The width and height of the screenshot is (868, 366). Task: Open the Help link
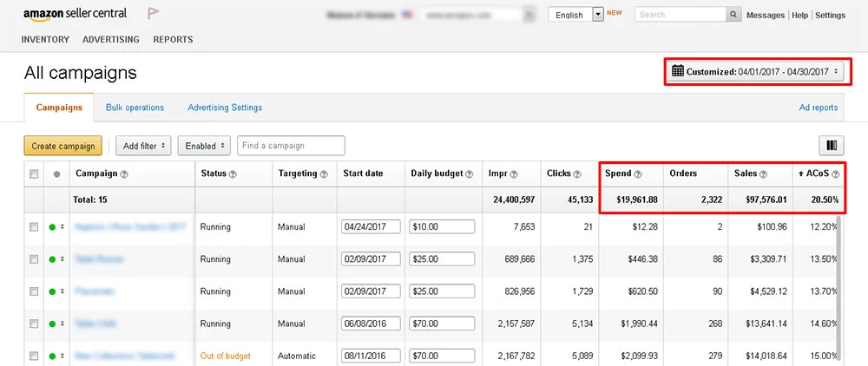point(800,16)
